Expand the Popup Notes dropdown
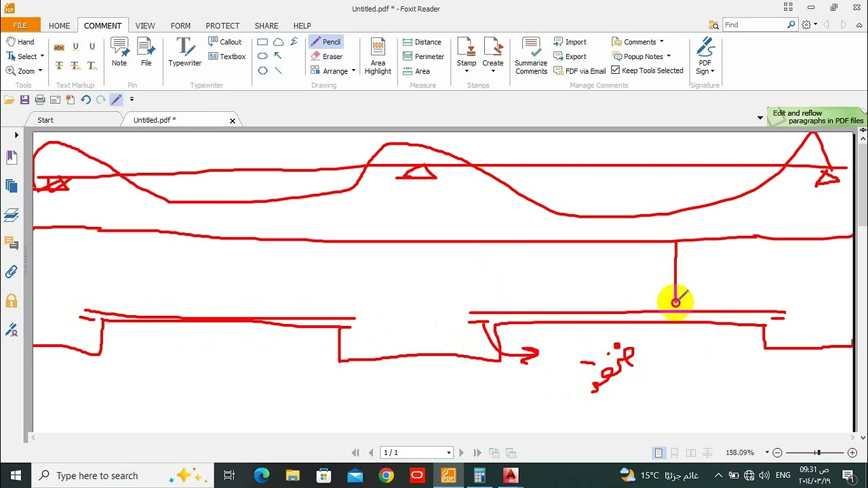The width and height of the screenshot is (868, 488). click(669, 56)
